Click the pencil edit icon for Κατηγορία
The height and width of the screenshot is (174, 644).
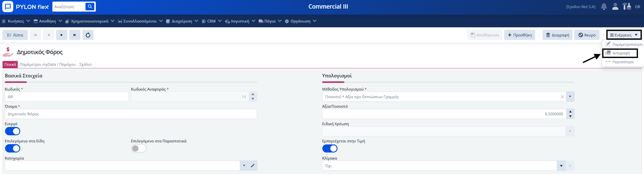coord(253,166)
